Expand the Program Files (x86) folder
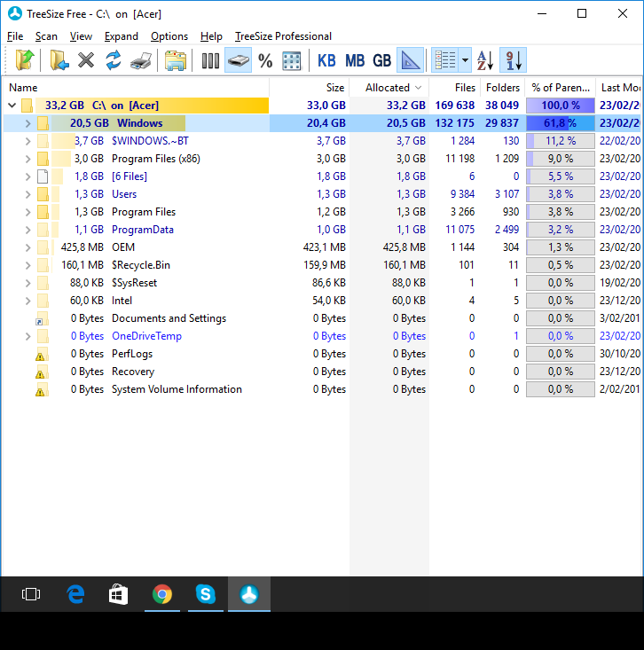 pyautogui.click(x=27, y=159)
